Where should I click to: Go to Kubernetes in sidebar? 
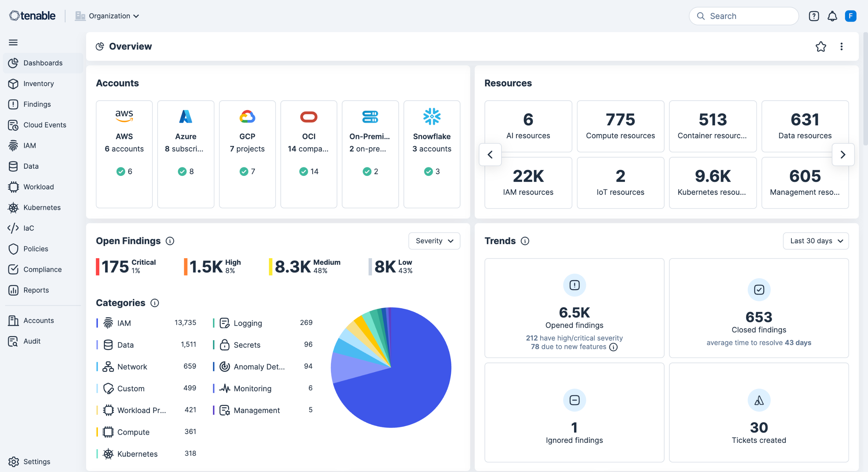(42, 207)
